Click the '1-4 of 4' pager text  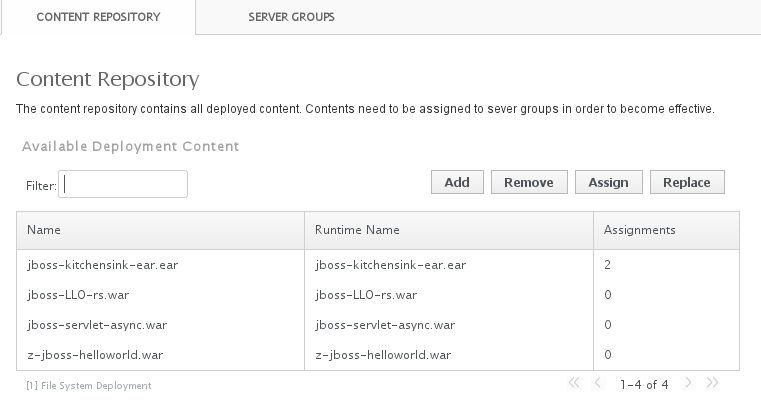[x=644, y=385]
